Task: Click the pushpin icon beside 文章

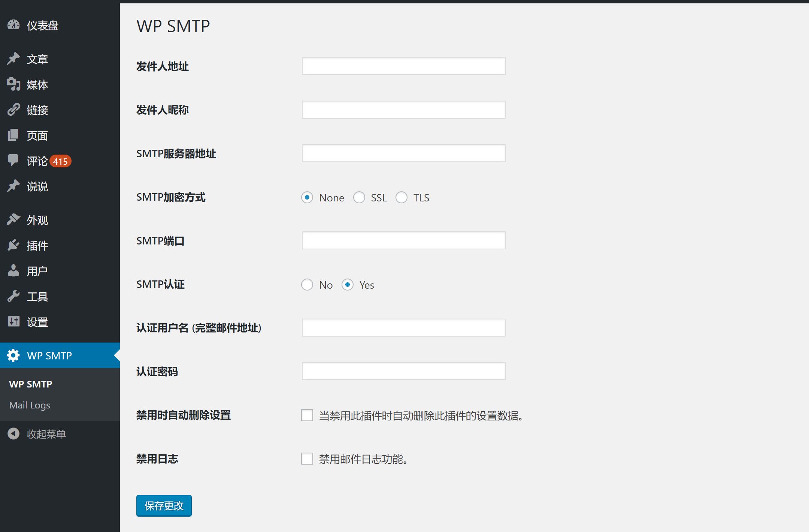Action: point(13,58)
